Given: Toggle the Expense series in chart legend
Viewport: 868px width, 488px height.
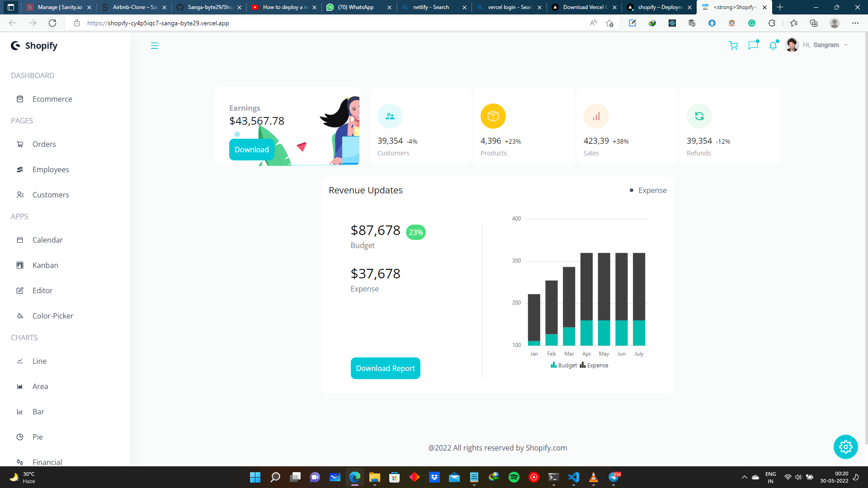Looking at the screenshot, I should tap(594, 365).
